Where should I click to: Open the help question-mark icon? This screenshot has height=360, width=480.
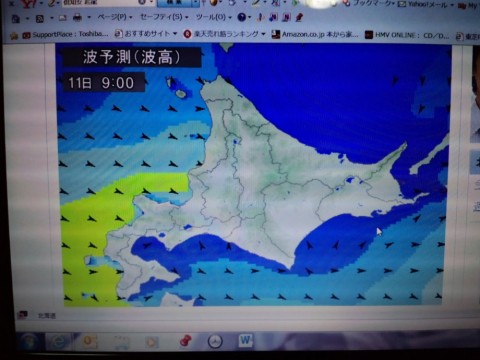241,17
